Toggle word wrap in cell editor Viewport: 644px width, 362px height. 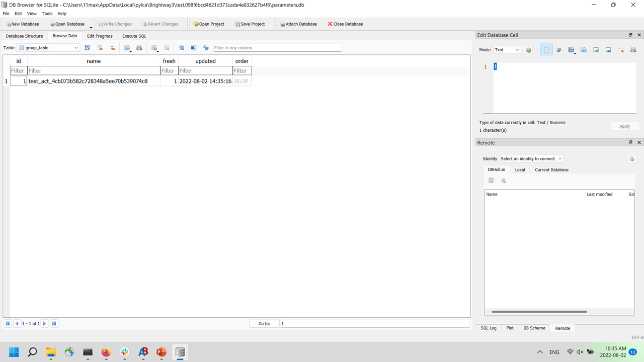[x=559, y=50]
